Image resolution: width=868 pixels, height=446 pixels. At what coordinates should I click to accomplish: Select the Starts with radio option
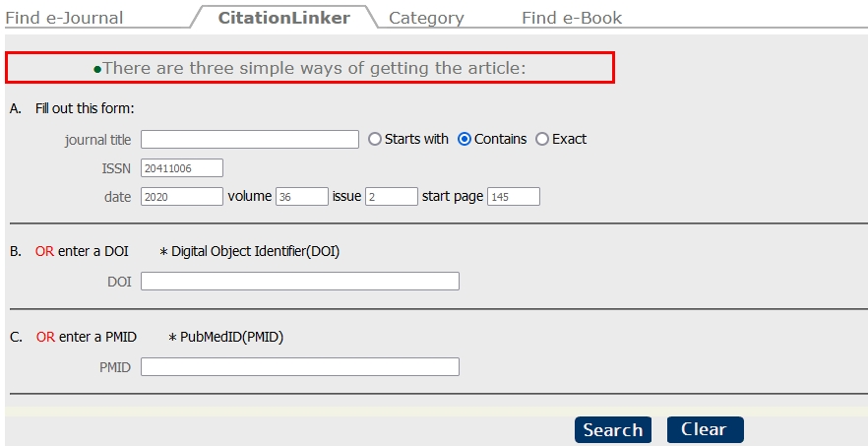[x=375, y=139]
